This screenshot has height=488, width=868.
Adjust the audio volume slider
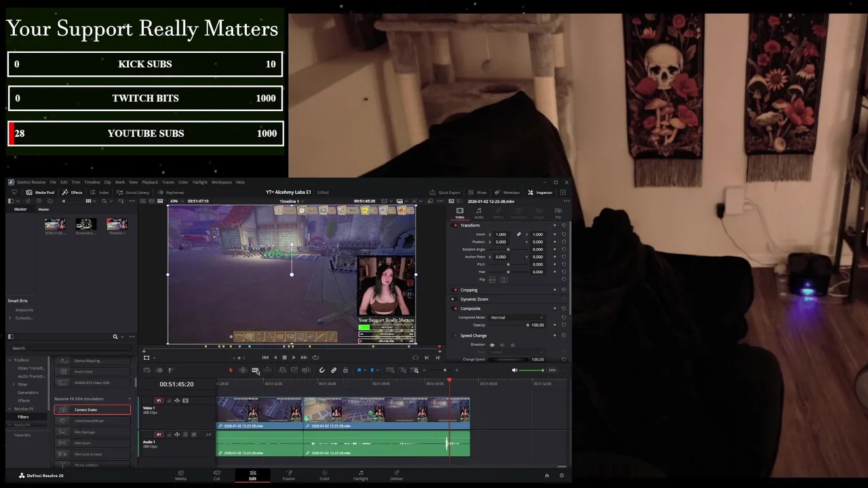[532, 370]
